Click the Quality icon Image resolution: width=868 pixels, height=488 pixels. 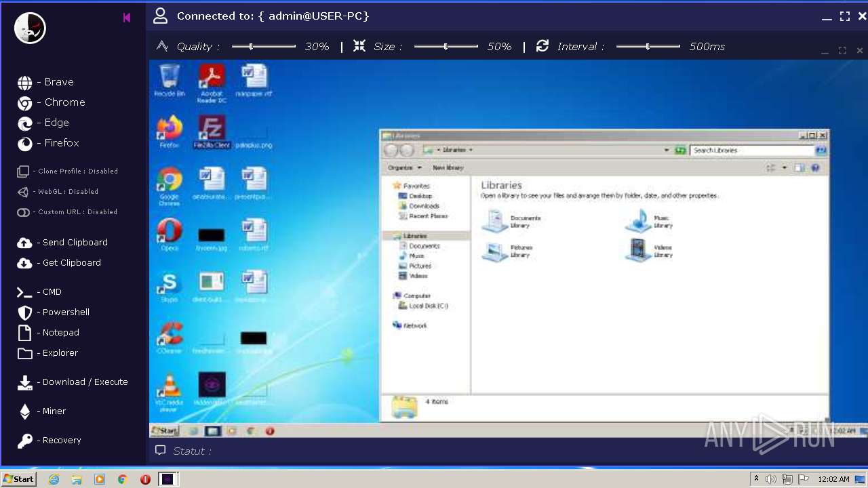coord(162,46)
